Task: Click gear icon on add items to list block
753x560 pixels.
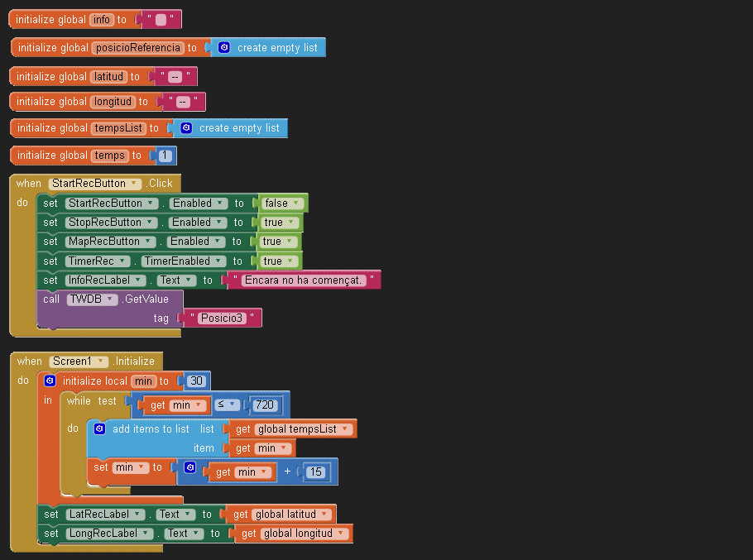Action: (100, 428)
